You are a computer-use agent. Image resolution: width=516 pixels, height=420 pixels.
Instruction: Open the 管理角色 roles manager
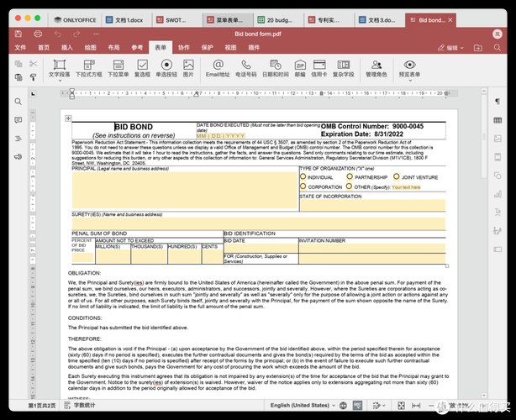click(x=377, y=67)
